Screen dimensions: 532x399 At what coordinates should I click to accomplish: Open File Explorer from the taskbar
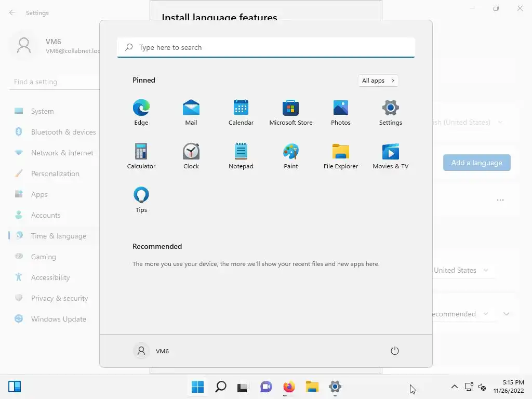pos(312,387)
